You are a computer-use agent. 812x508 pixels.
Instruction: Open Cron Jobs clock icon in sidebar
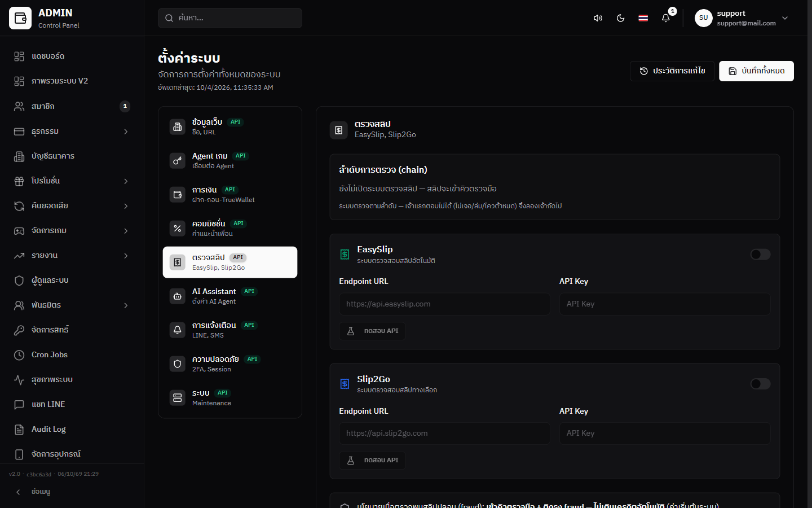click(x=19, y=355)
